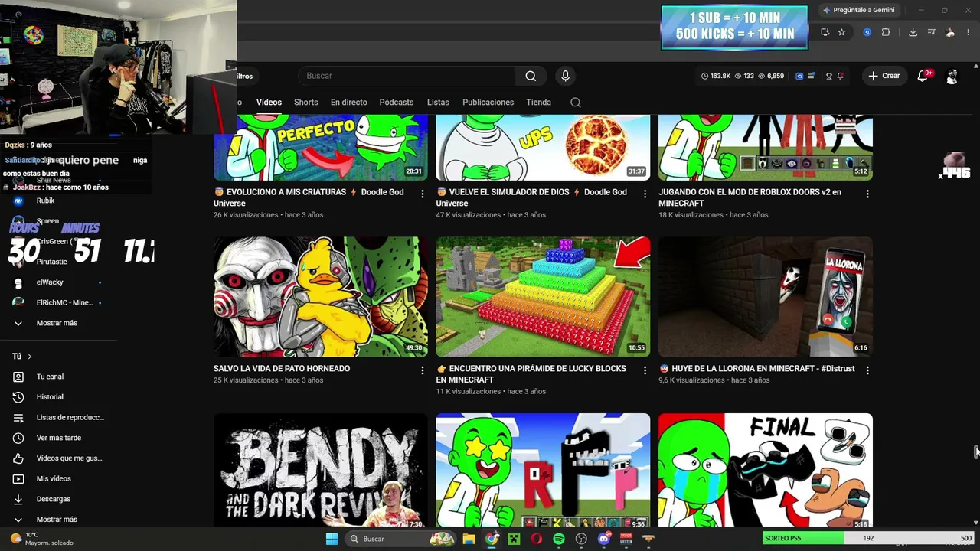This screenshot has height=551, width=980.
Task: Open Chrome extensions puzzle icon
Action: point(886,32)
